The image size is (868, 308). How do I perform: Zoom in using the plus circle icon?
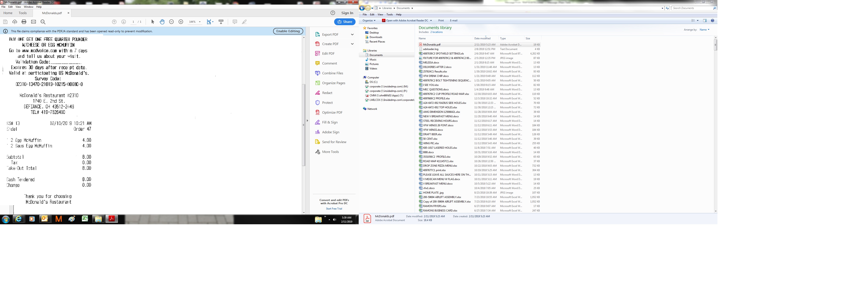[181, 22]
